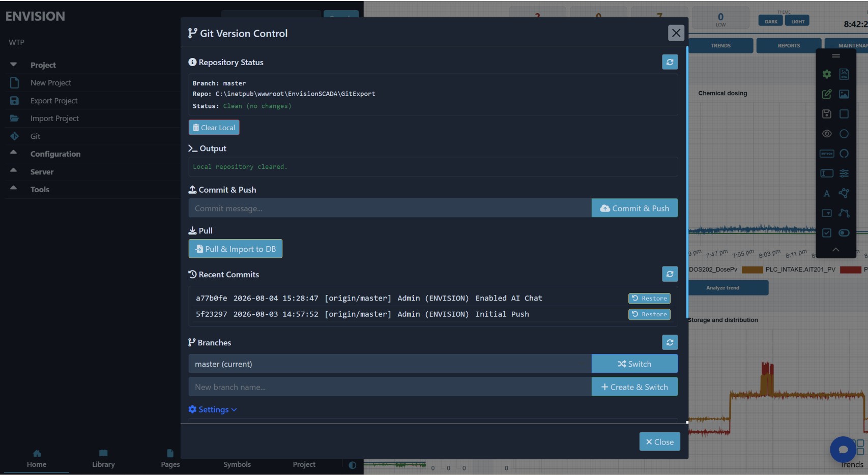
Task: Open the chat bubble assistant
Action: [843, 450]
